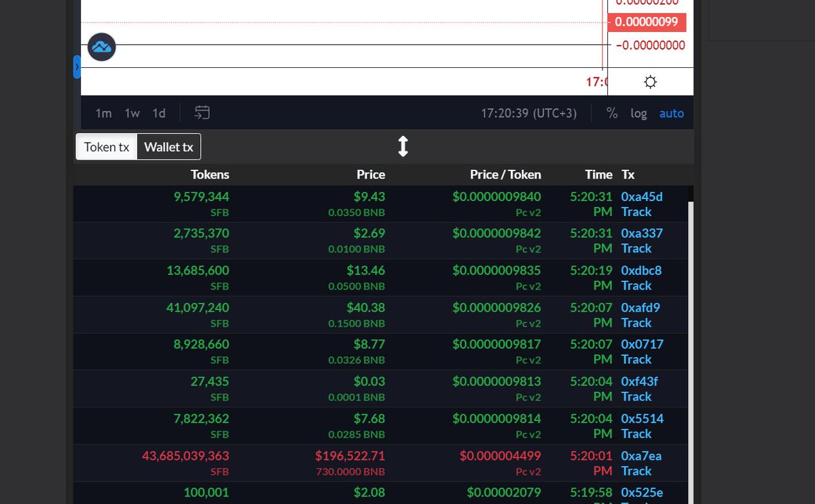Click token amount 27,435
815x504 pixels.
click(x=210, y=382)
